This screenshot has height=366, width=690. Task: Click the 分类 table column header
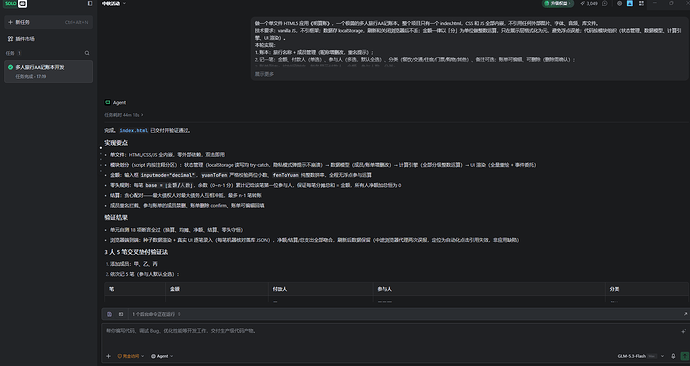[x=614, y=289]
